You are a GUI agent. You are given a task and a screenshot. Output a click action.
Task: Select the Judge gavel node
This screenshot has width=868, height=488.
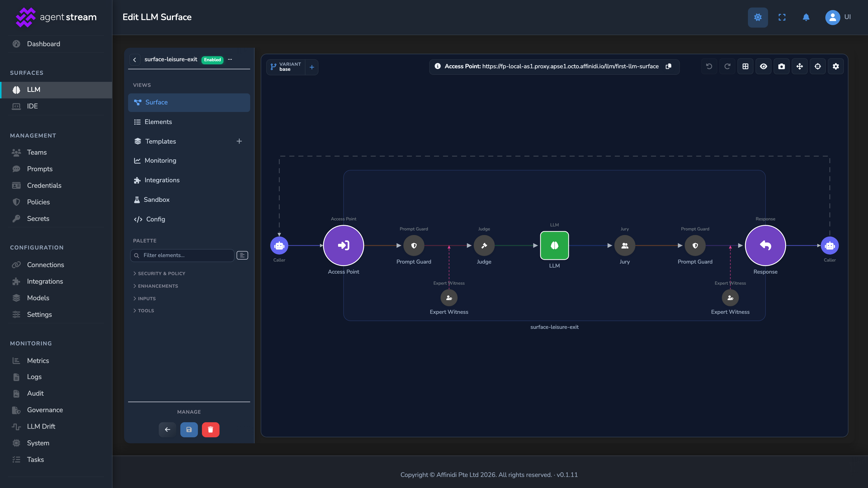tap(484, 246)
